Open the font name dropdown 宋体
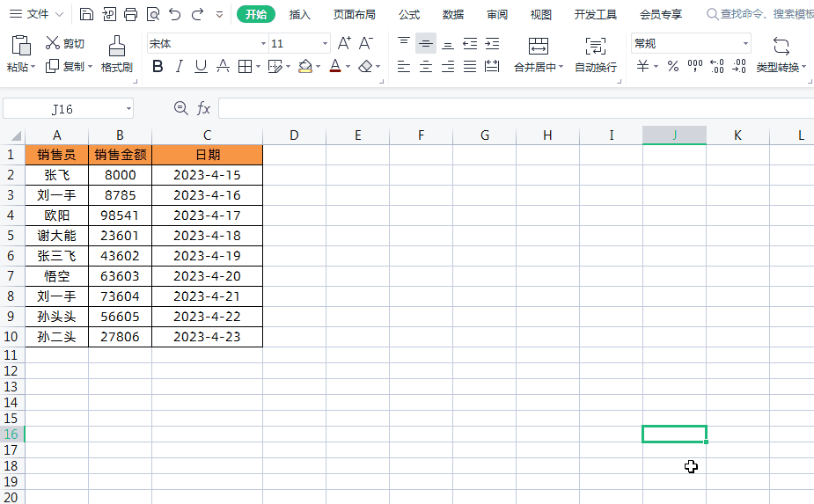Screen dimensions: 814x504 click(x=264, y=44)
